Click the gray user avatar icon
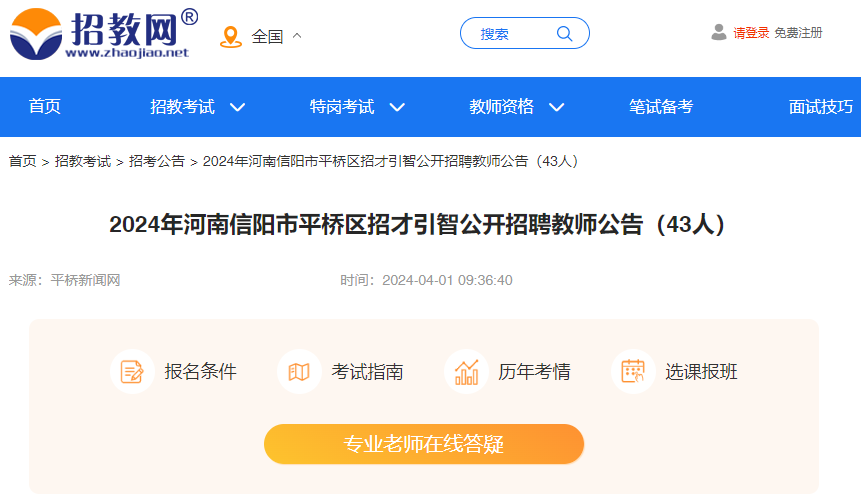The height and width of the screenshot is (503, 861). [719, 32]
